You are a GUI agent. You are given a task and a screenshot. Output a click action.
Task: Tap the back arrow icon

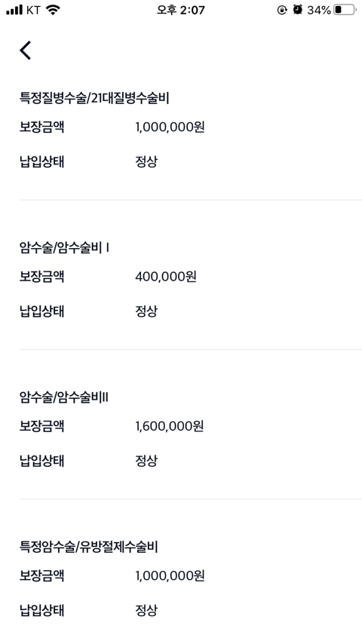pyautogui.click(x=26, y=51)
